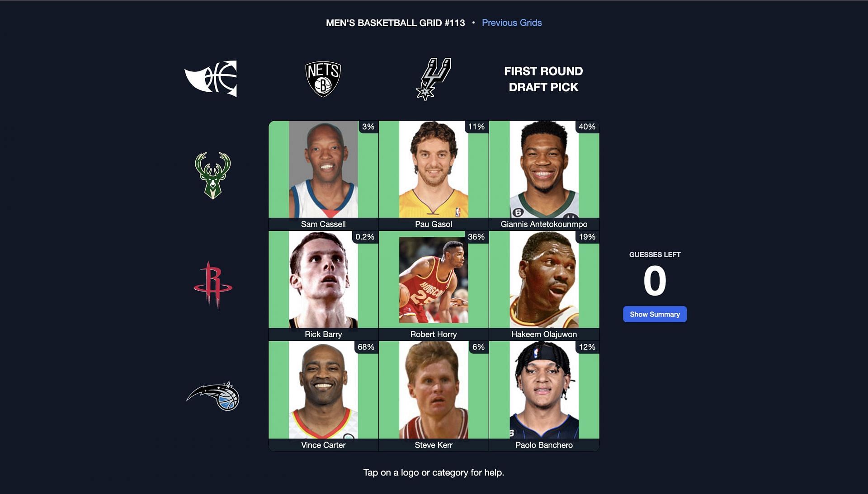The image size is (868, 494).
Task: Select the First Round Draft Pick category label
Action: pyautogui.click(x=542, y=79)
